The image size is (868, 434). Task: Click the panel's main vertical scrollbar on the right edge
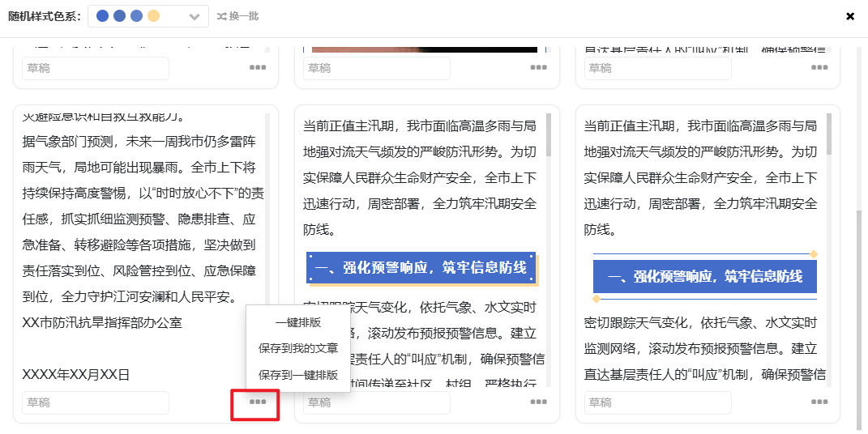[859, 308]
